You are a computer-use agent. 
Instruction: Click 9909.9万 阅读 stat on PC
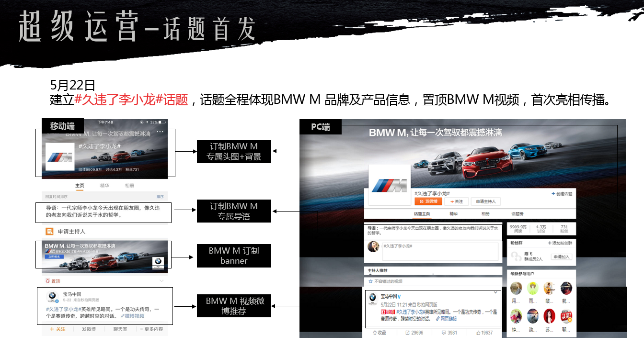(517, 229)
